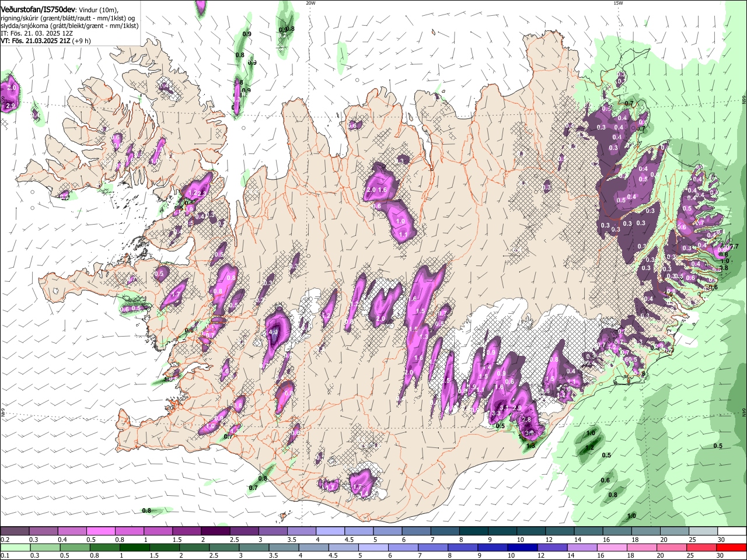Click the Veðurstofan/IS750dev title text

[38, 9]
